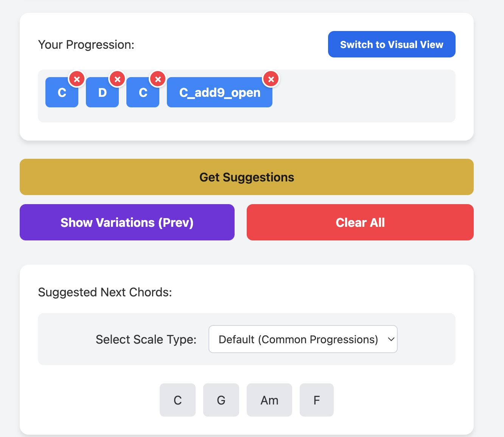
Task: Add the Am suggestion
Action: (269, 400)
